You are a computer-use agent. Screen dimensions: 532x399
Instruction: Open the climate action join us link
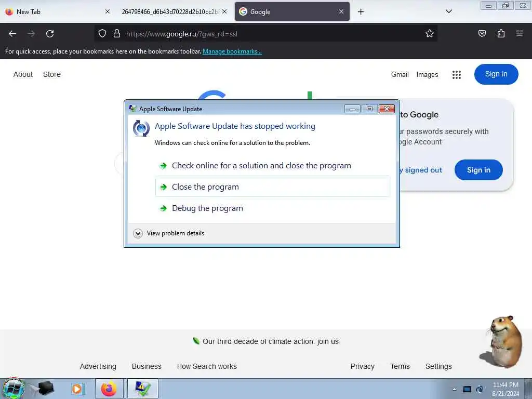tap(270, 341)
